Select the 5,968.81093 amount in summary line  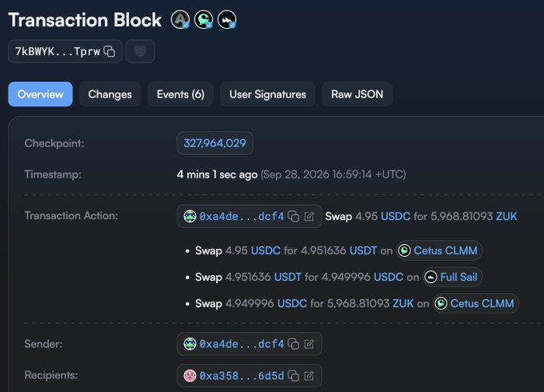click(x=462, y=216)
